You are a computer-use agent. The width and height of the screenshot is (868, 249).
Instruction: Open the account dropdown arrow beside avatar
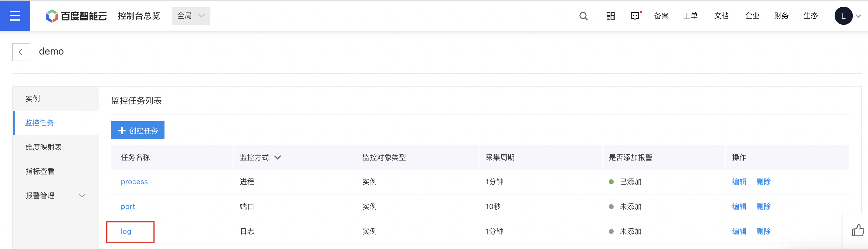pos(858,16)
